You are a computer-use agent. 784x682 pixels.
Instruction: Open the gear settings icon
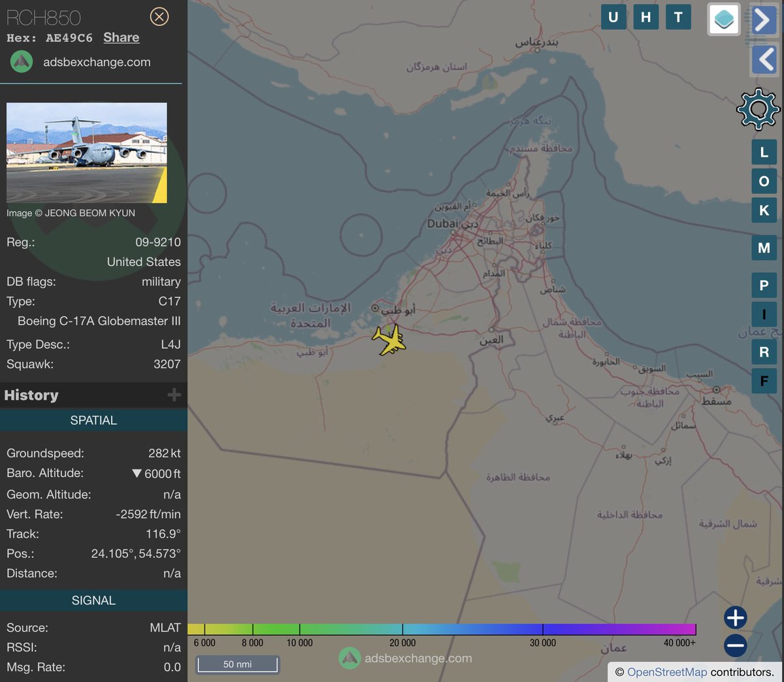(x=759, y=109)
